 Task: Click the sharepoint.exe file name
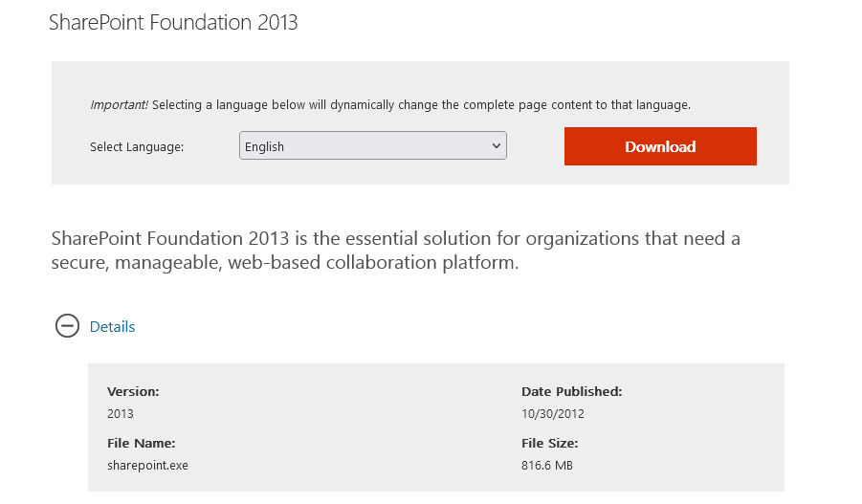(x=147, y=466)
